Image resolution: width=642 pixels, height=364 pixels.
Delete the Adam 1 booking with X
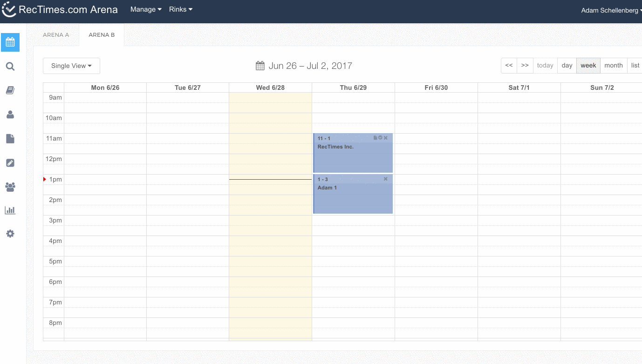pos(386,179)
